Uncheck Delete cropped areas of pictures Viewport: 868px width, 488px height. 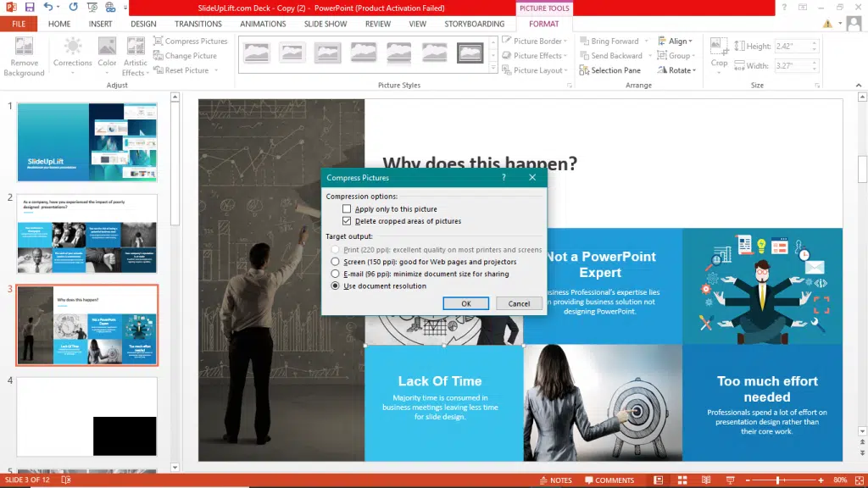coord(347,221)
